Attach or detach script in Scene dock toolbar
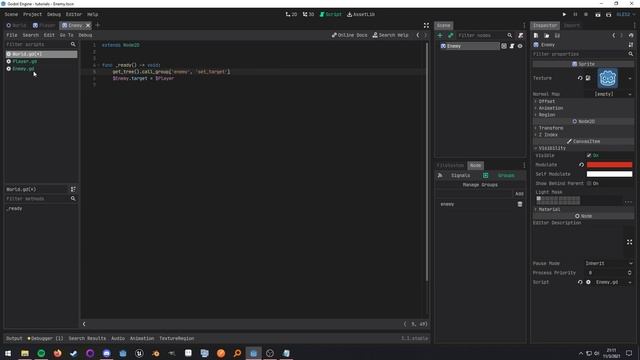Image resolution: width=640 pixels, height=360 pixels. (x=520, y=36)
